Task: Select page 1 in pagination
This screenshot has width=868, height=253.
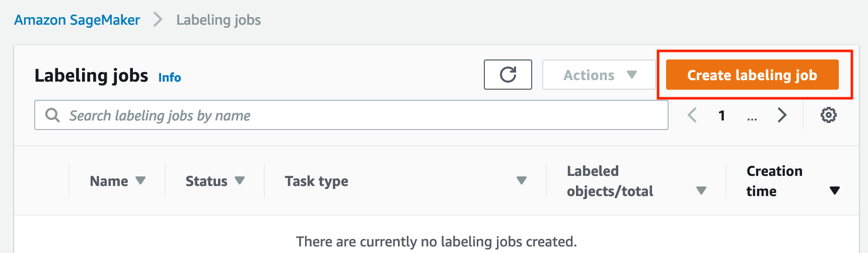Action: [722, 115]
